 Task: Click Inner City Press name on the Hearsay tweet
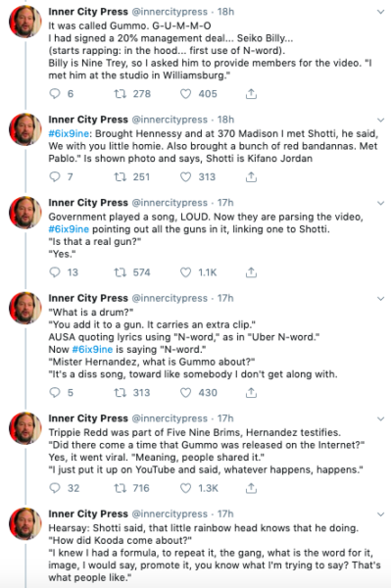88,514
